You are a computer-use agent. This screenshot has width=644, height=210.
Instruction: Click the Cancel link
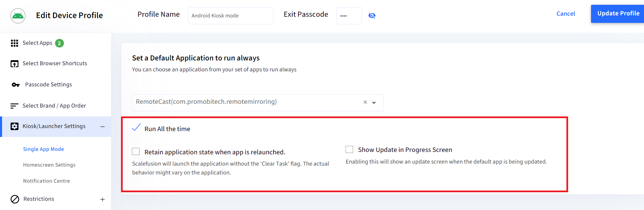(x=566, y=14)
